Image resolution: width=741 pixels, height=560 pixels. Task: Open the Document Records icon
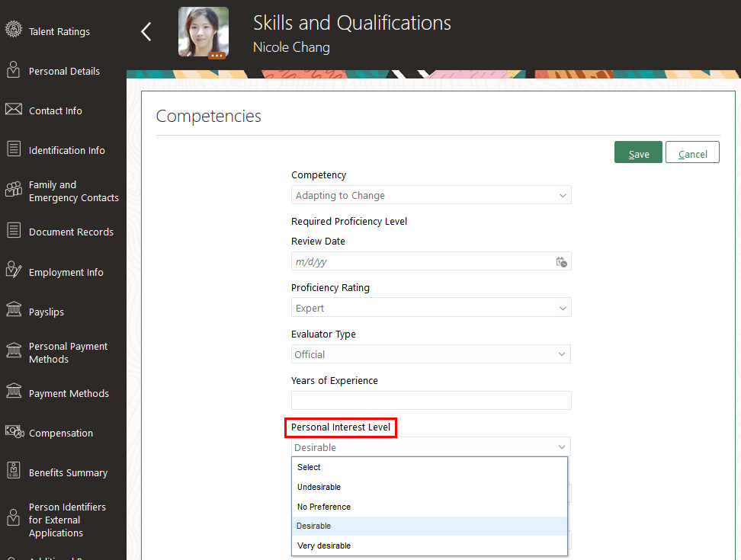pyautogui.click(x=13, y=231)
